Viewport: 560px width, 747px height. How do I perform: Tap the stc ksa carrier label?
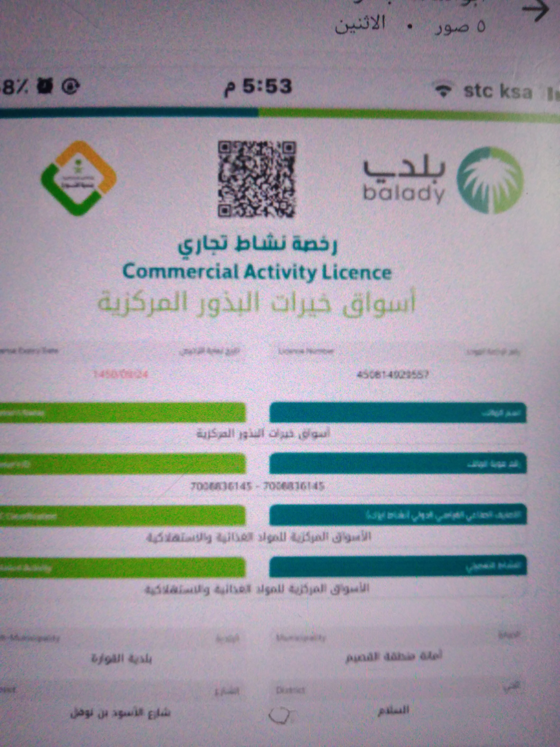click(498, 91)
